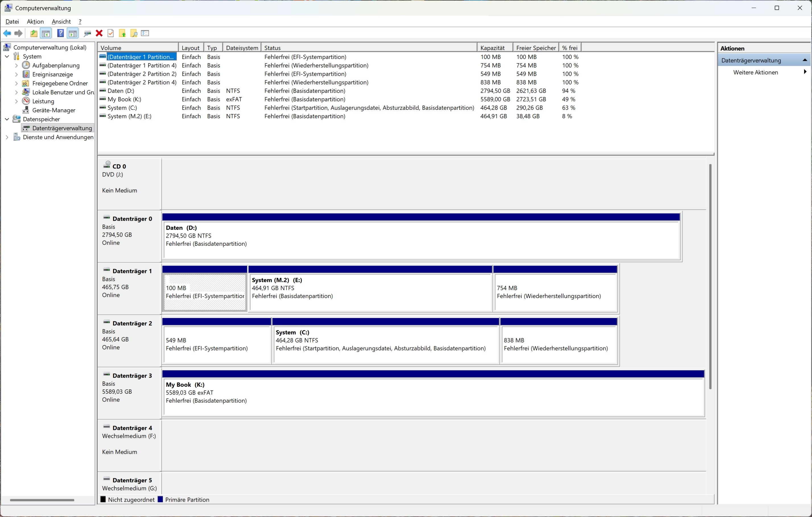812x517 pixels.
Task: Click the folder with magnifier icon
Action: tap(134, 33)
